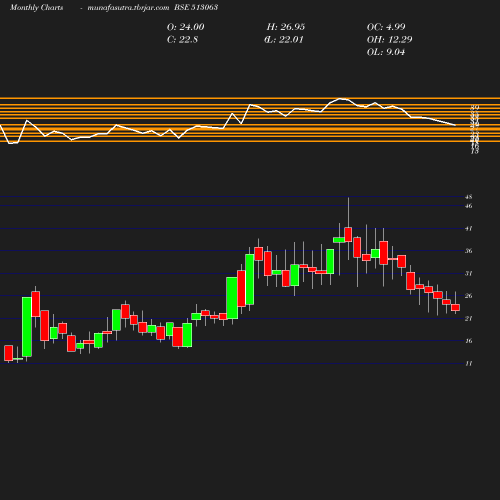The height and width of the screenshot is (500, 500).
Task: Click the "BSE 513063" symbol label
Action: tap(196, 7)
